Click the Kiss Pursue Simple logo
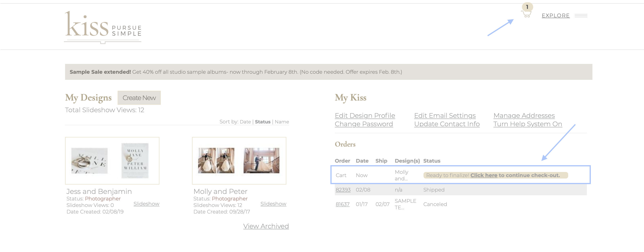The height and width of the screenshot is (252, 644). 103,27
